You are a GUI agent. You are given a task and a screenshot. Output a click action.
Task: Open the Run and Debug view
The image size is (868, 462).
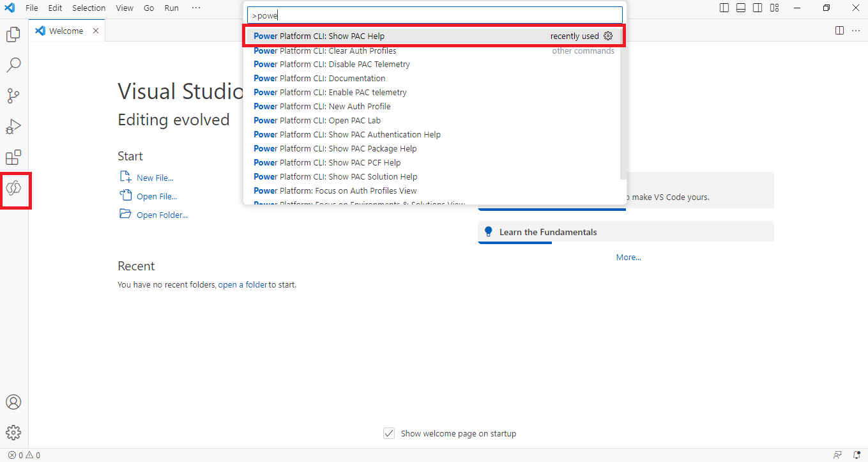(x=13, y=127)
